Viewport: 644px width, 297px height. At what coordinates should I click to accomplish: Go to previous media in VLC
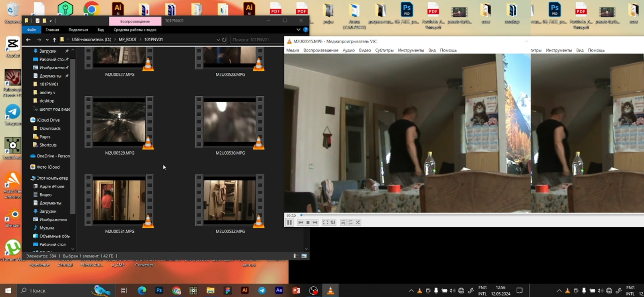(301, 222)
